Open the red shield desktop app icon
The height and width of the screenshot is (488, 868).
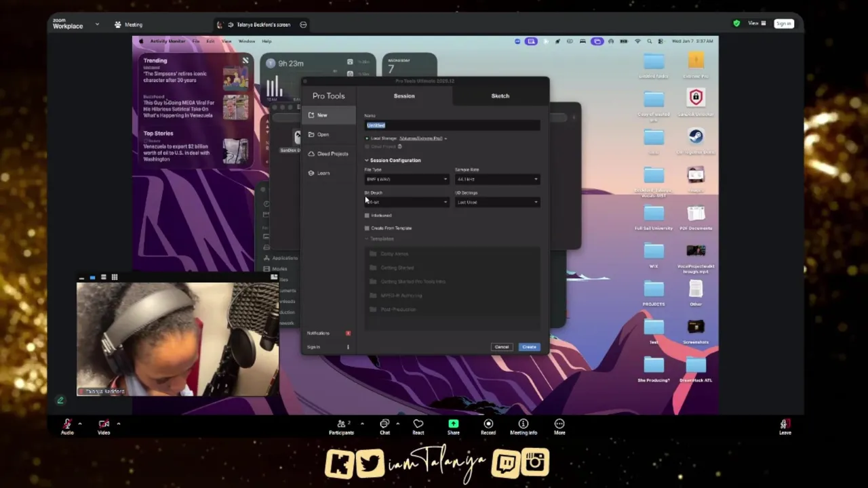pyautogui.click(x=696, y=98)
